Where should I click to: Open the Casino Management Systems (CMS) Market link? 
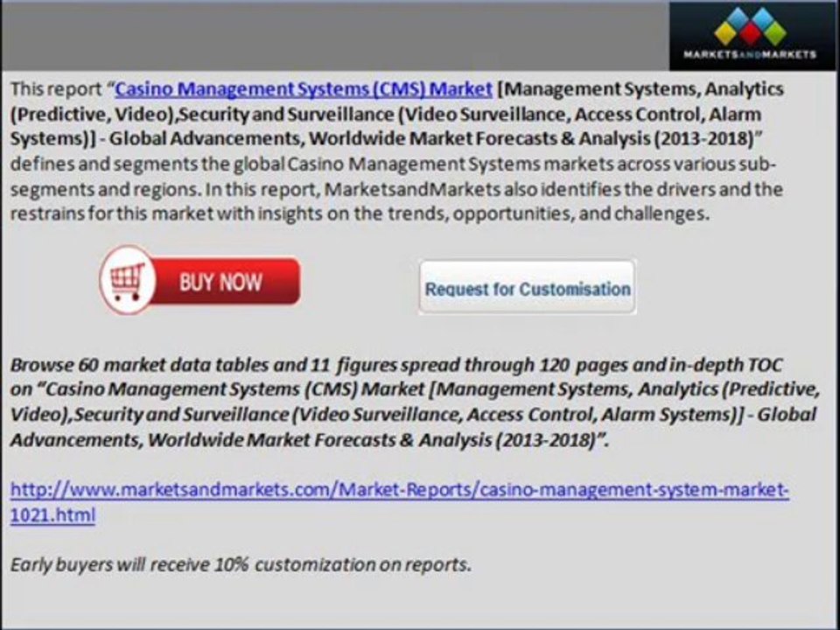tap(304, 89)
